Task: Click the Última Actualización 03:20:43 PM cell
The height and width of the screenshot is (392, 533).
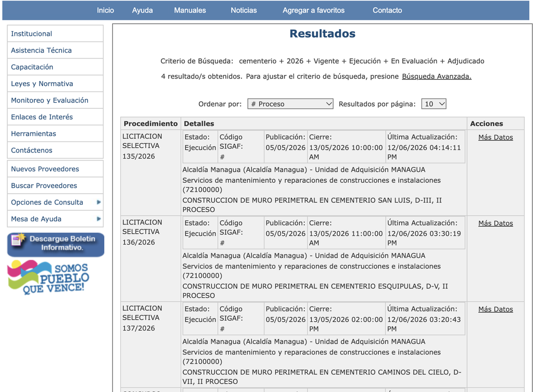Action: (425, 319)
